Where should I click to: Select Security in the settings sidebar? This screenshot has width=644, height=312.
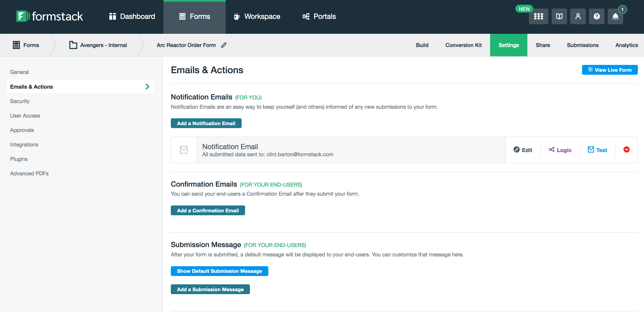click(20, 101)
